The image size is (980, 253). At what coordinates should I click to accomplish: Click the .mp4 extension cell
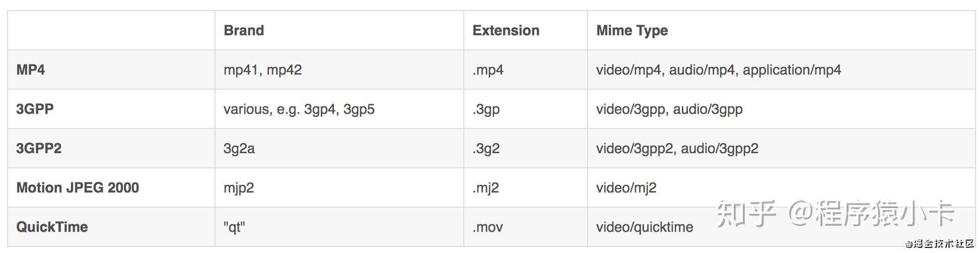pyautogui.click(x=488, y=70)
